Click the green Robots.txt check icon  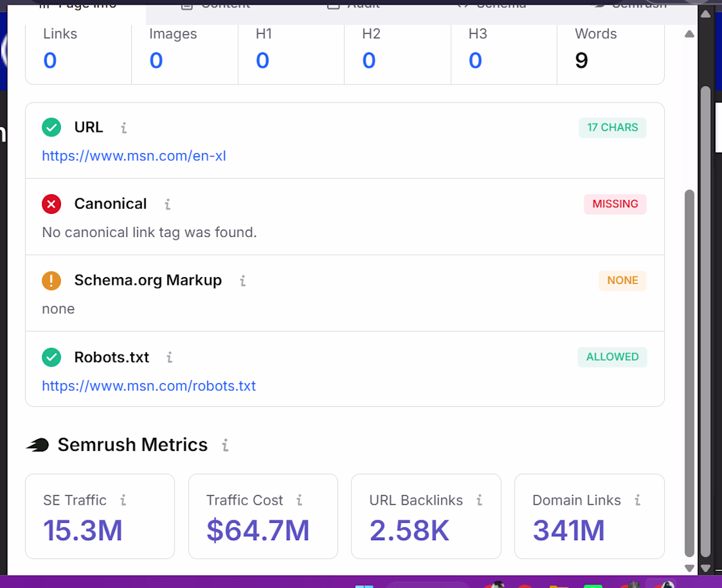[x=52, y=357]
